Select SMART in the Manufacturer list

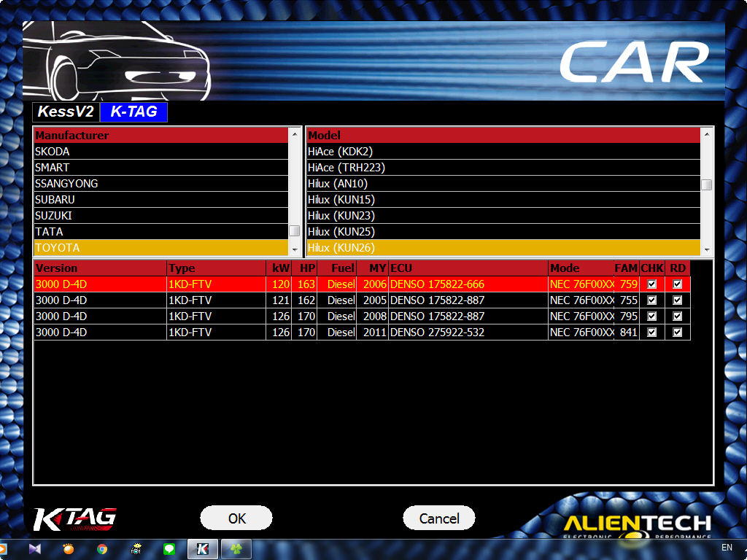pos(161,168)
